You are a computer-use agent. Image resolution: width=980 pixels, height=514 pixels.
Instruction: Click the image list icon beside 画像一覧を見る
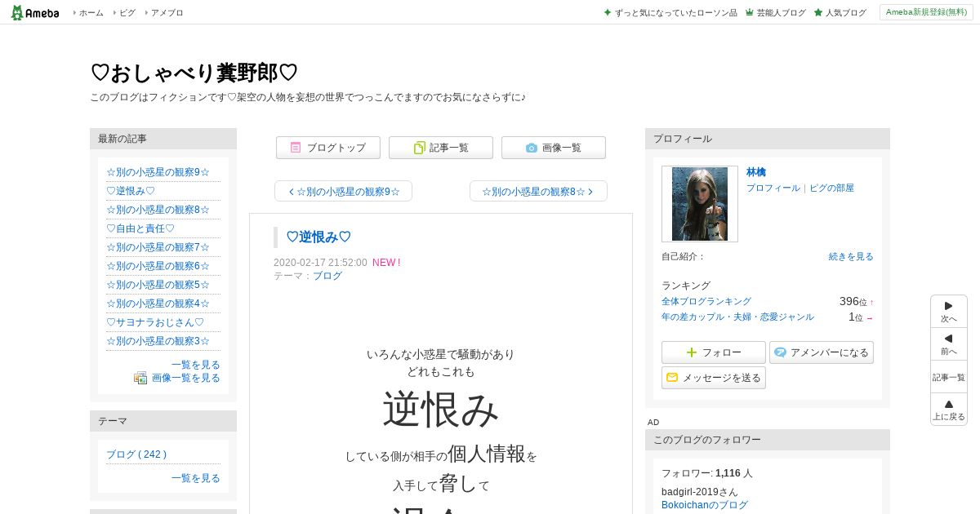(x=140, y=378)
